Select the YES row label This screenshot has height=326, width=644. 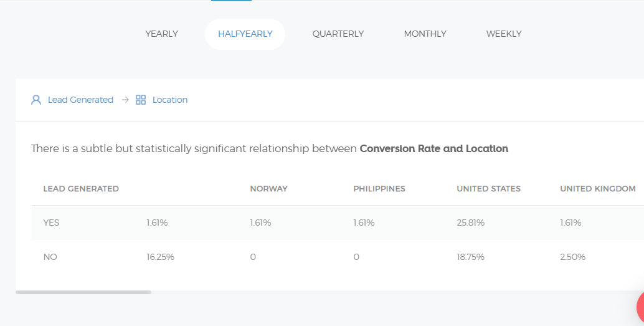(x=52, y=223)
